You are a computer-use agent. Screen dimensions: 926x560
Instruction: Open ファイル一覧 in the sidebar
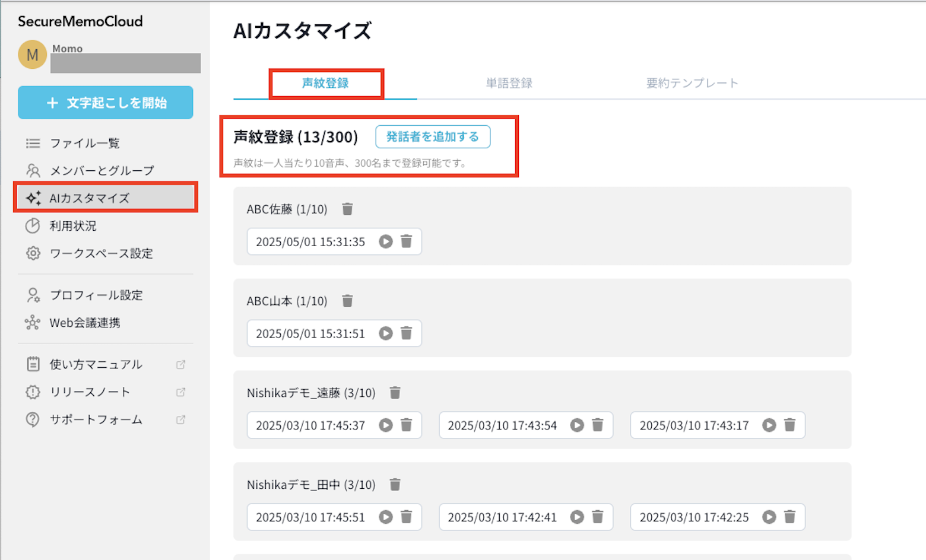pos(84,143)
